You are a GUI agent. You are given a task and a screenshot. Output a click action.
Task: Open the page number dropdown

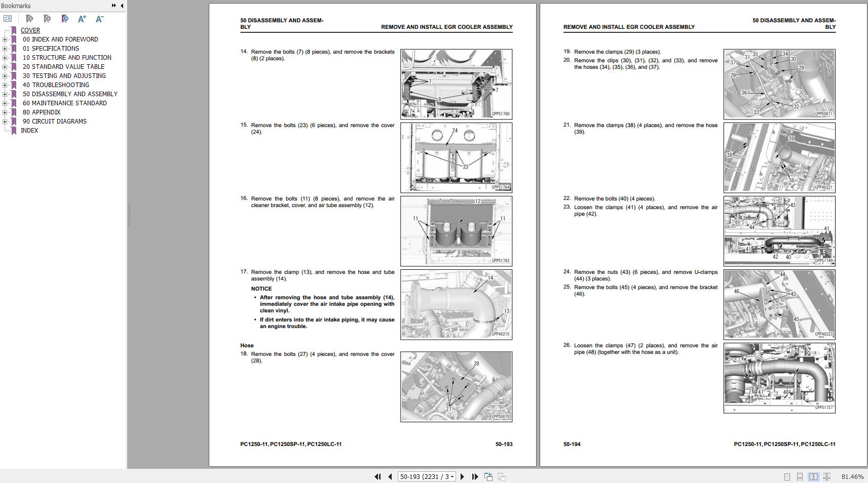[452, 476]
